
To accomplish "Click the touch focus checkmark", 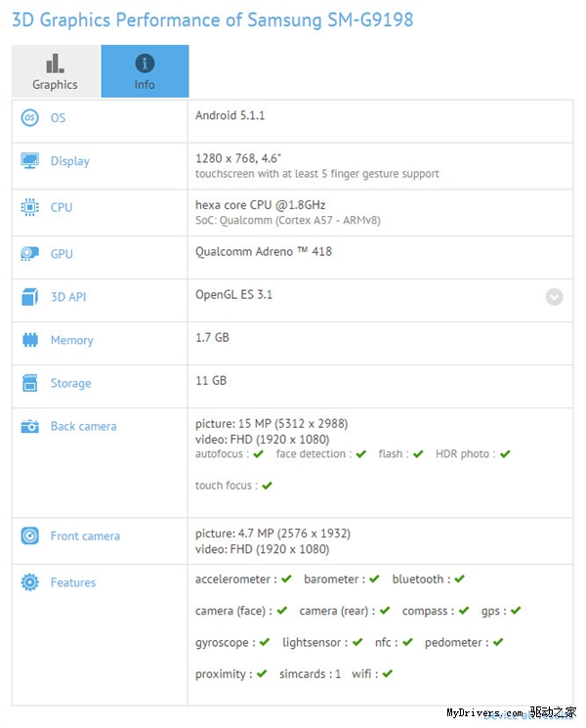I will point(267,486).
